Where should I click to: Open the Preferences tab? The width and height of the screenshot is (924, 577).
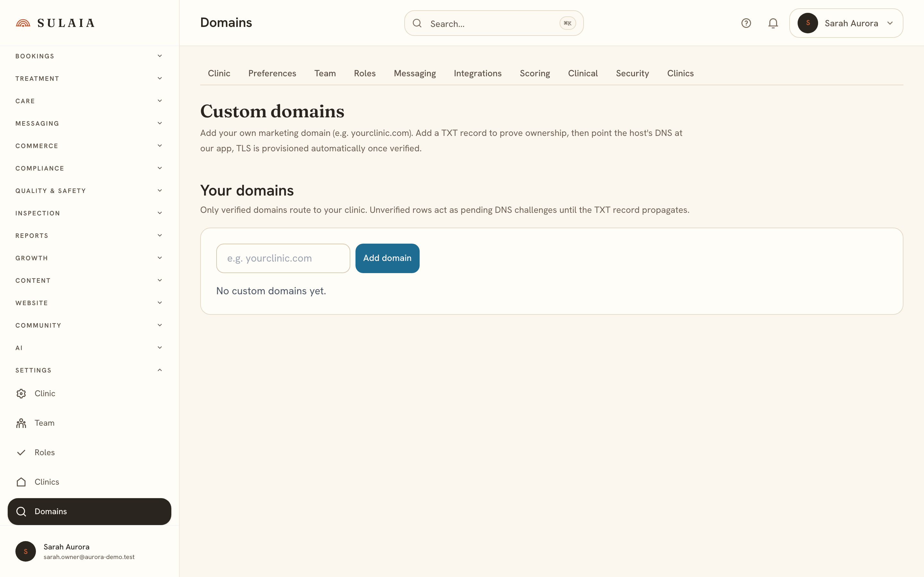[272, 73]
